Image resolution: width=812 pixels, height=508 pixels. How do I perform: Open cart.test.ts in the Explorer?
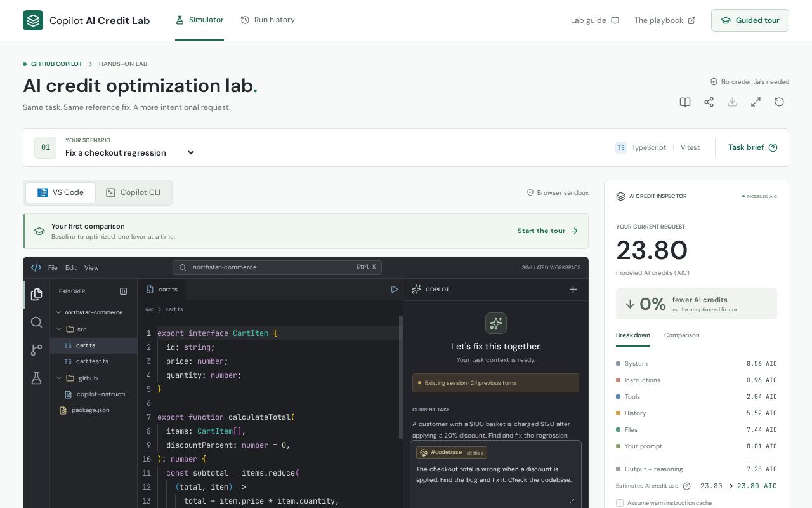click(x=93, y=361)
